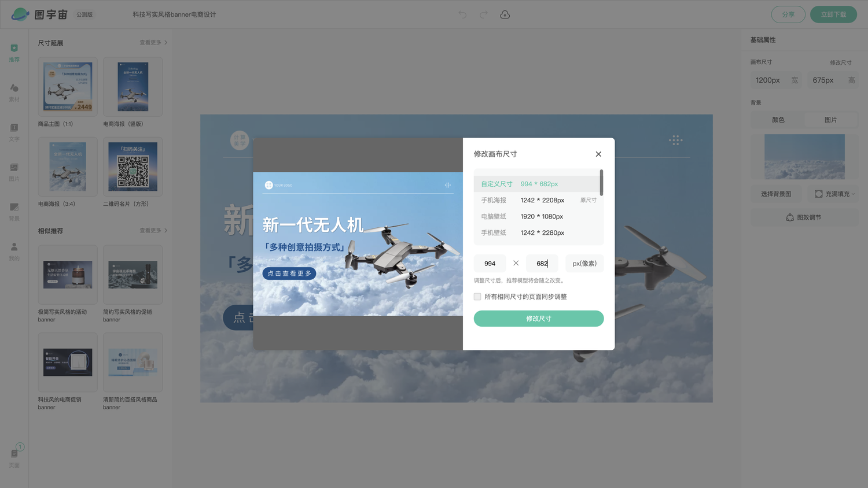
Task: Click the 点击查看更多 button in preview
Action: pyautogui.click(x=289, y=273)
